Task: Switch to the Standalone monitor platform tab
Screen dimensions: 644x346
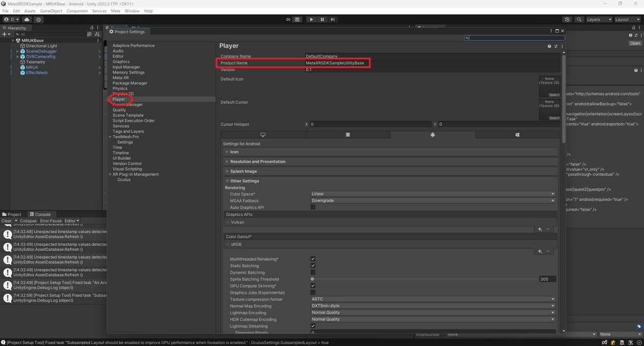Action: pos(263,135)
